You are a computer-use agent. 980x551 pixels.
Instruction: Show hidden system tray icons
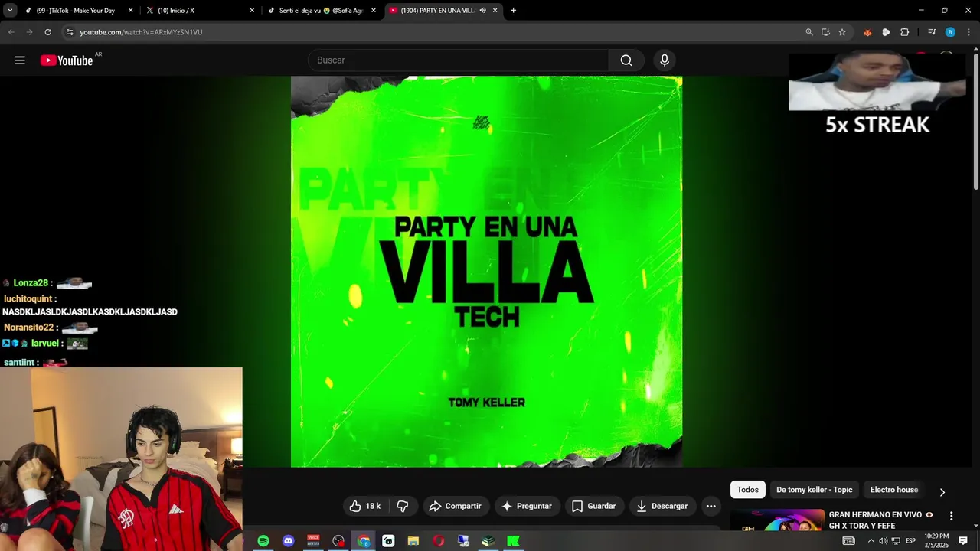pos(871,541)
